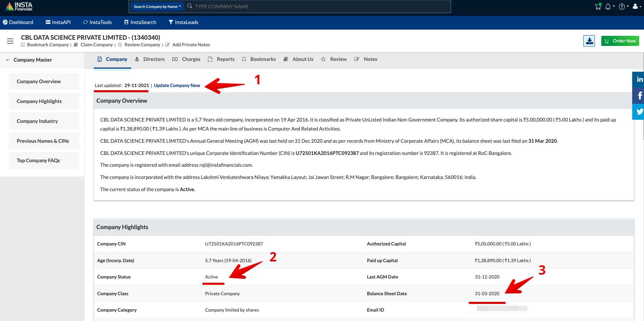The width and height of the screenshot is (644, 321).
Task: Toggle the hamburger sidebar menu icon
Action: (10, 41)
